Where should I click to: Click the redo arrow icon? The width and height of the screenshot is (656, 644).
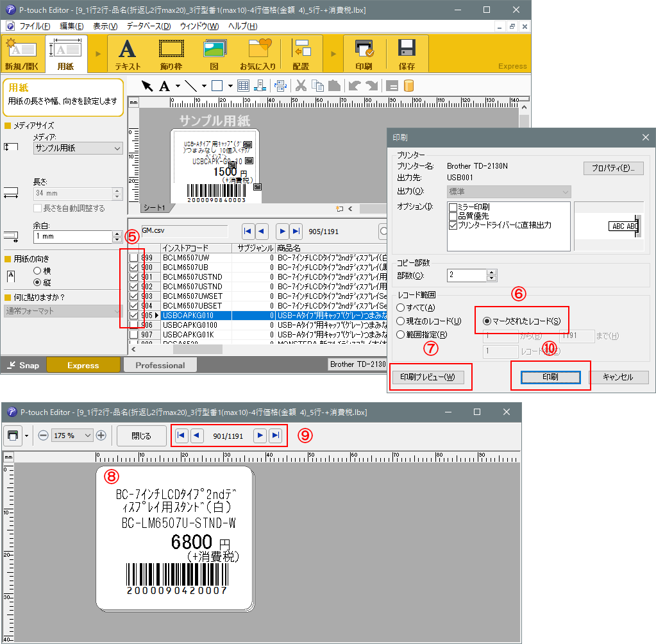(371, 86)
